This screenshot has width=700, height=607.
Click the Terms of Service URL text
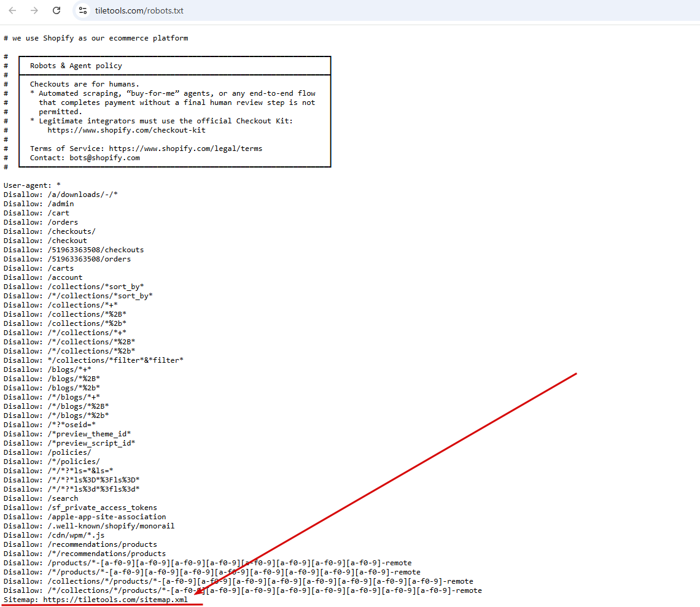coord(185,148)
